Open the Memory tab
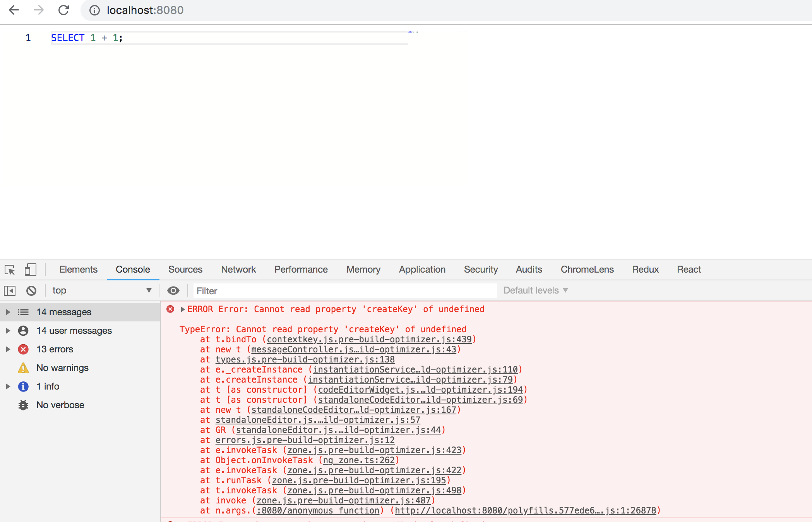The height and width of the screenshot is (522, 812). point(363,270)
